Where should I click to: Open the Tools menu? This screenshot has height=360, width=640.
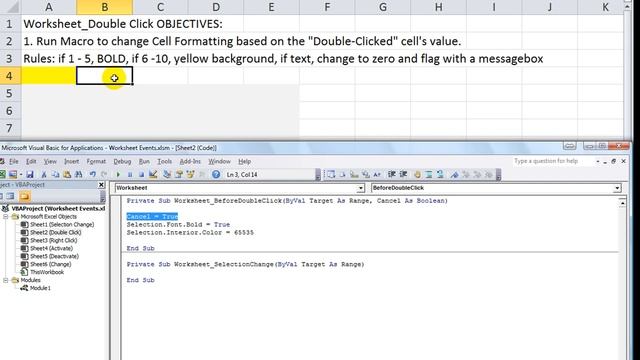164,161
